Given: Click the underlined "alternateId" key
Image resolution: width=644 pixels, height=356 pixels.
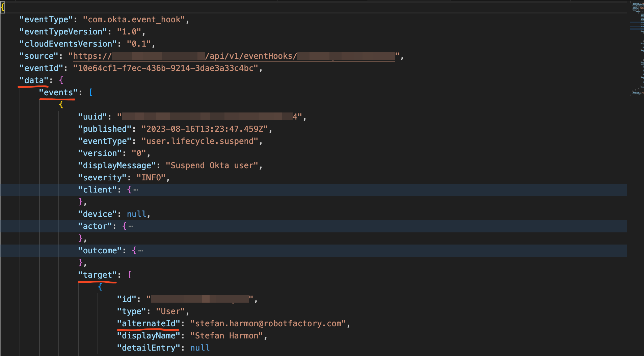Looking at the screenshot, I should point(149,324).
